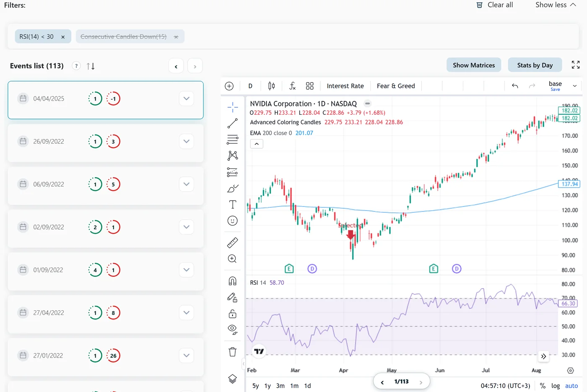Screen dimensions: 587x392
Task: Open the base layout save dropdown
Action: [x=575, y=86]
